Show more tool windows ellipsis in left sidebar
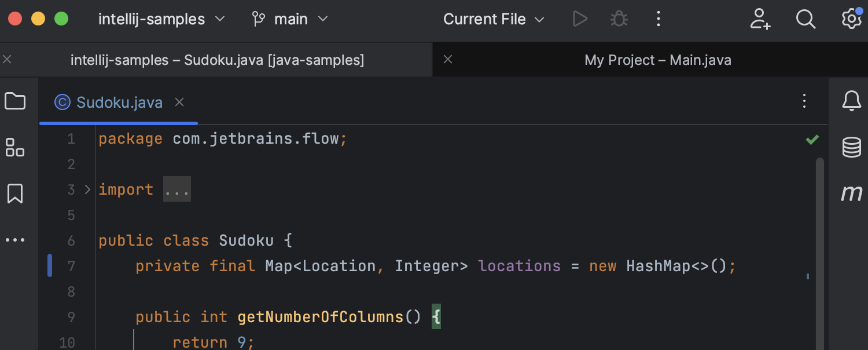The height and width of the screenshot is (350, 868). tap(15, 240)
